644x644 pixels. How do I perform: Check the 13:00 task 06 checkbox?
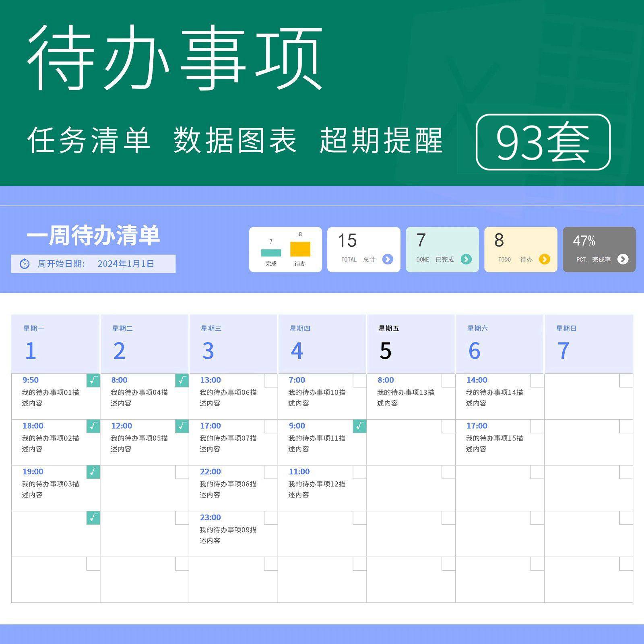(x=270, y=380)
